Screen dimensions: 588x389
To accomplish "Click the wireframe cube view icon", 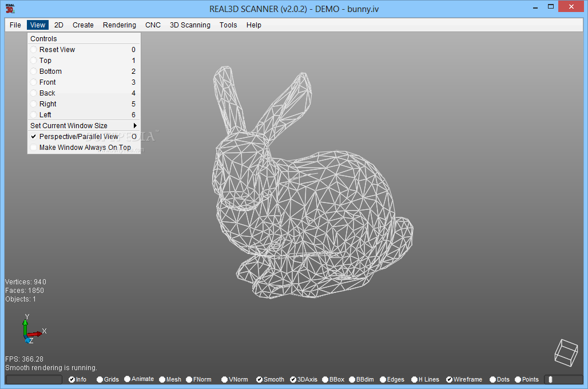I will pos(566,352).
